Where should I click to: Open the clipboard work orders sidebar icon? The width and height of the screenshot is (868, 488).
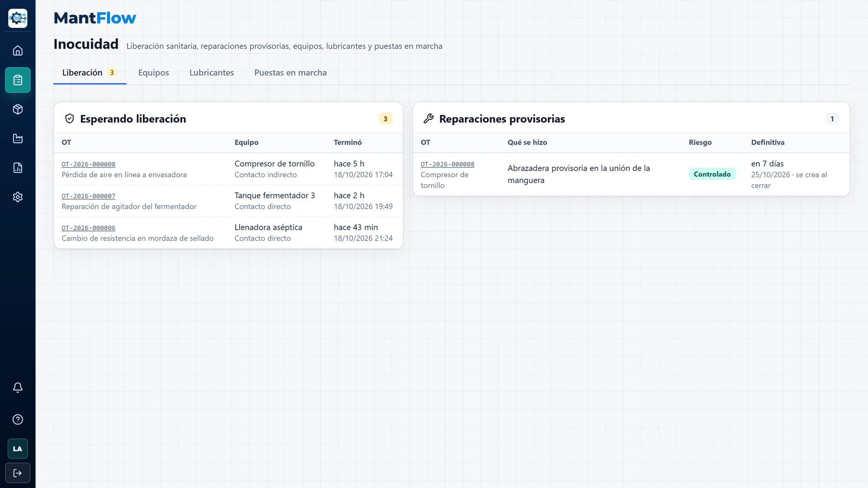(x=18, y=80)
